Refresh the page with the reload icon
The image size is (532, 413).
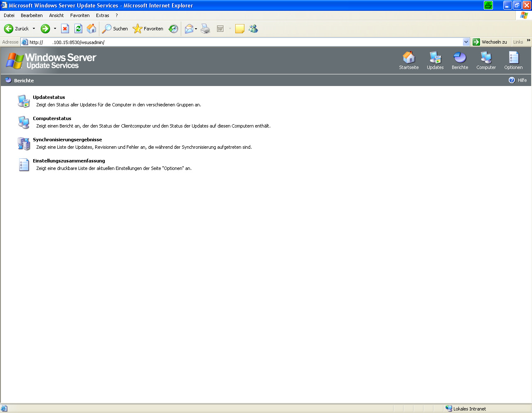point(78,29)
